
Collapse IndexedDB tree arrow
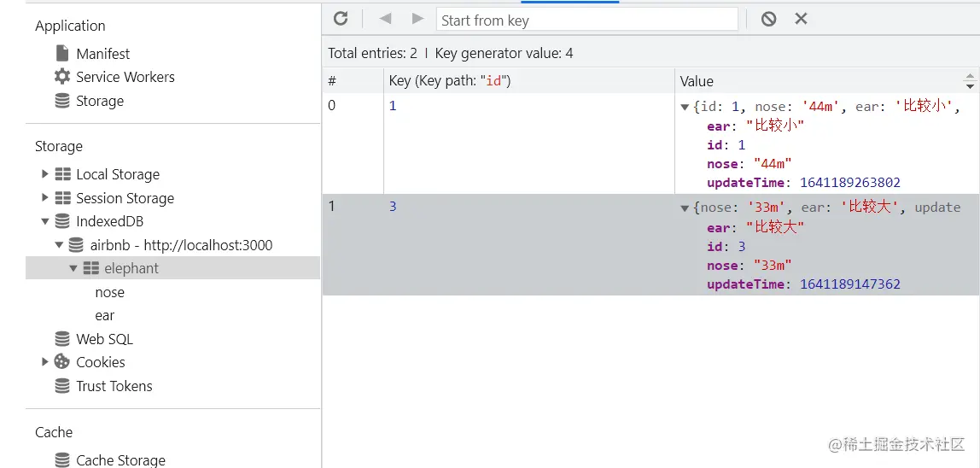(45, 221)
